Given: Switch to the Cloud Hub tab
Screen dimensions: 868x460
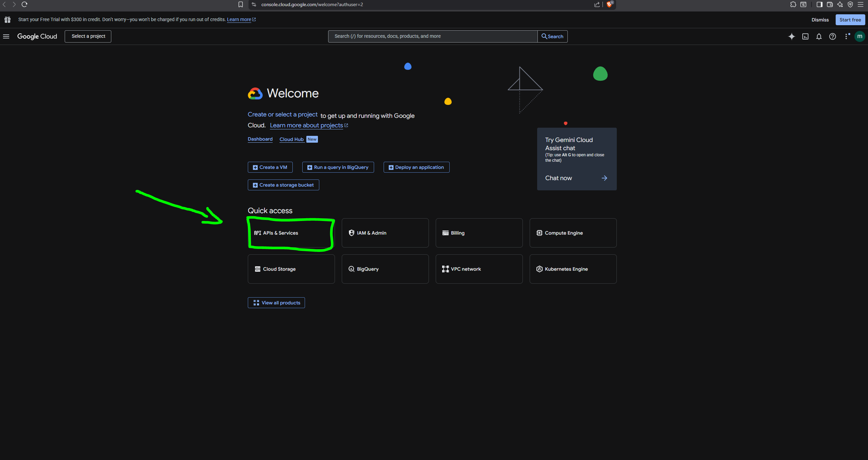Looking at the screenshot, I should tap(291, 139).
